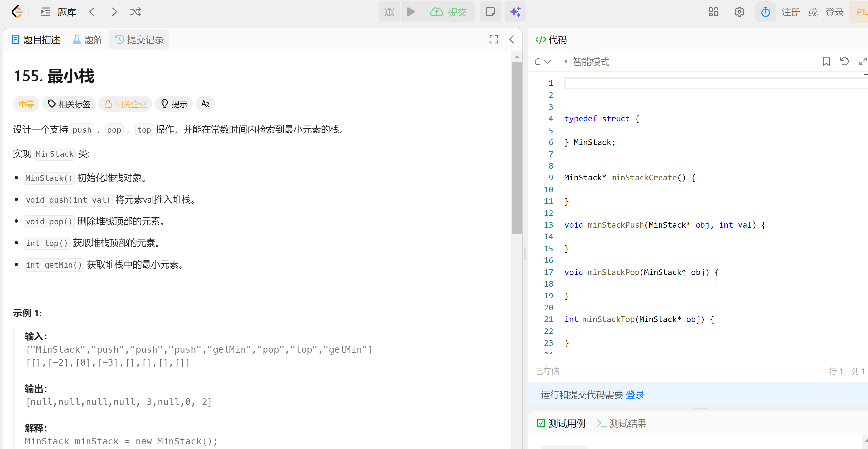Open the C language dropdown
Image resolution: width=868 pixels, height=449 pixels.
tap(542, 62)
